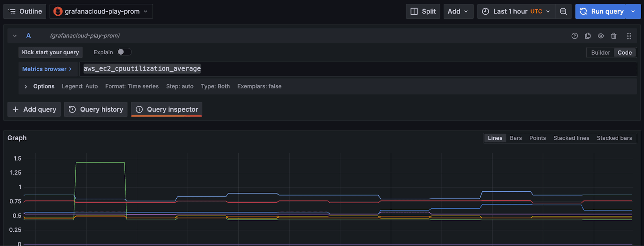Add a new query
The width and height of the screenshot is (644, 246).
[x=34, y=109]
